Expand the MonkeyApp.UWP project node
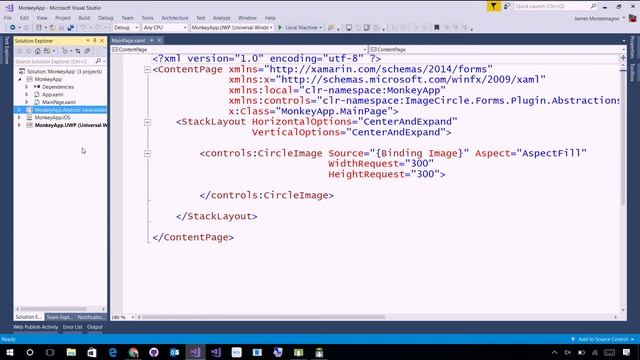Image resolution: width=640 pixels, height=360 pixels. [19, 125]
